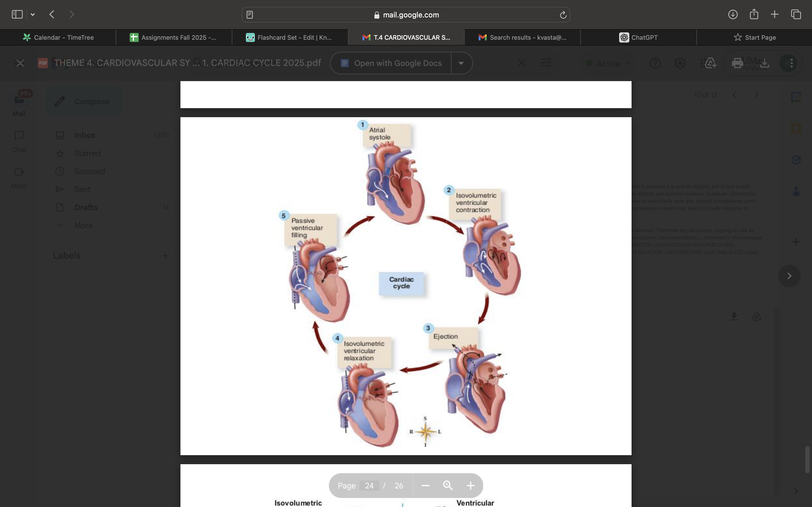Click the downloads icon in the browser toolbar

[733, 14]
